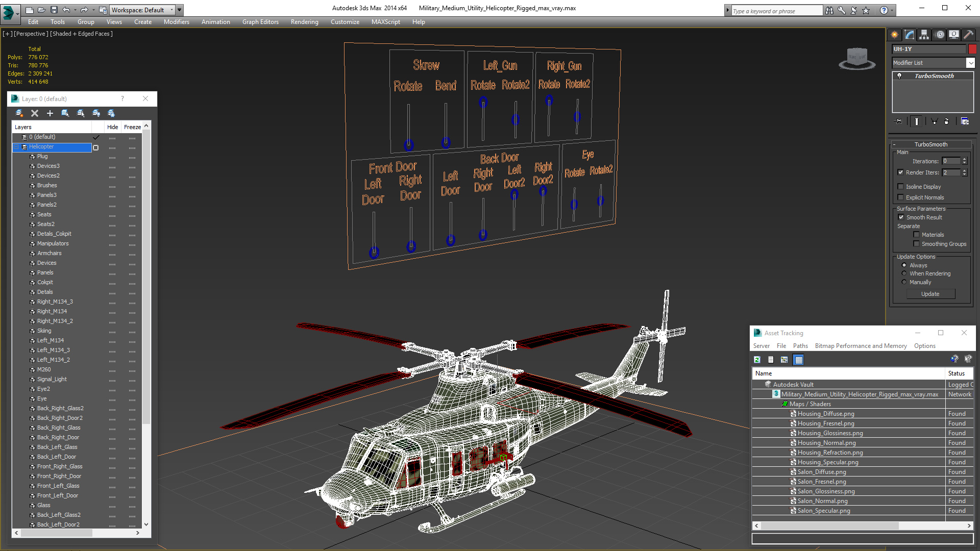980x551 pixels.
Task: Open the Help icon dropdown arrow
Action: (x=892, y=10)
